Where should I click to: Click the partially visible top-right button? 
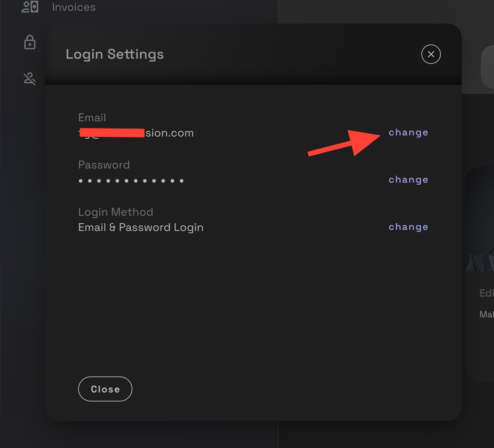[x=488, y=67]
